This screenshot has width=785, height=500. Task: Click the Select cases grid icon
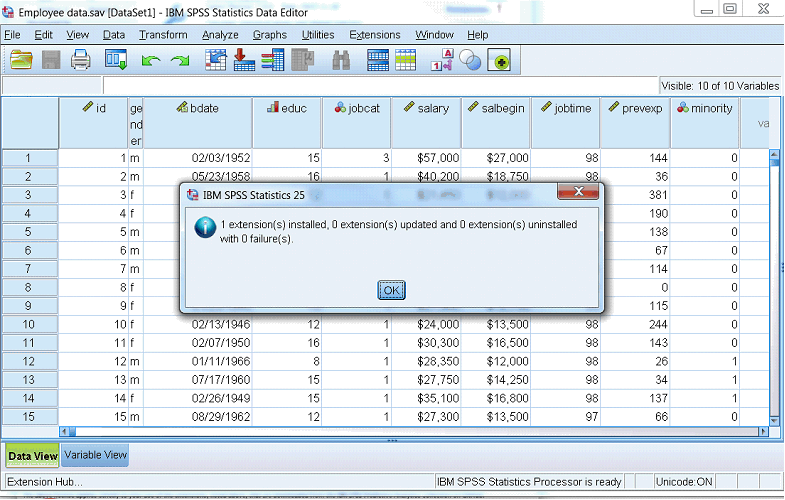pyautogui.click(x=406, y=60)
